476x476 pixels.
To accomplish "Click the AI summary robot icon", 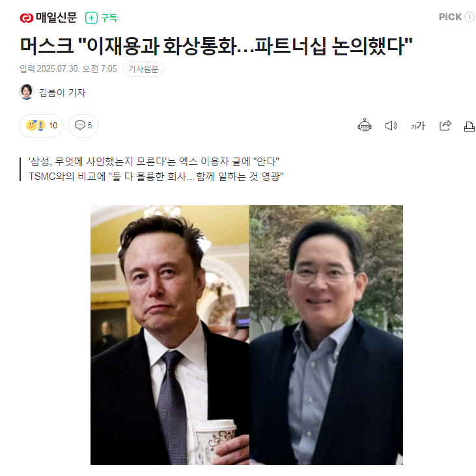I will coord(364,126).
